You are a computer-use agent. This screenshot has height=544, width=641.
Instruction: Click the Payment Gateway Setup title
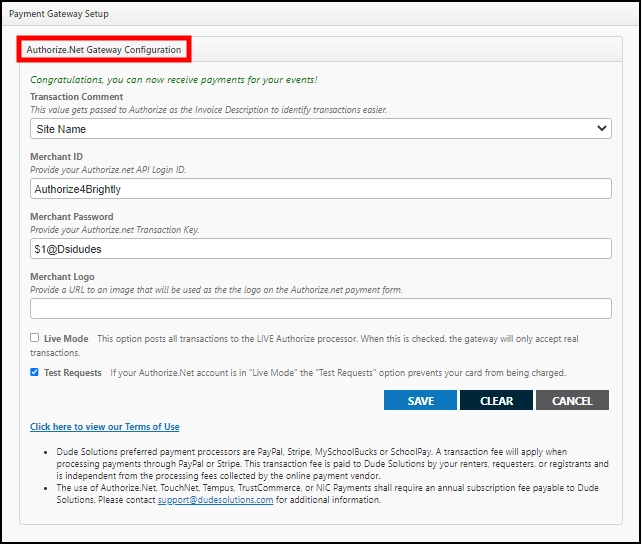click(59, 13)
